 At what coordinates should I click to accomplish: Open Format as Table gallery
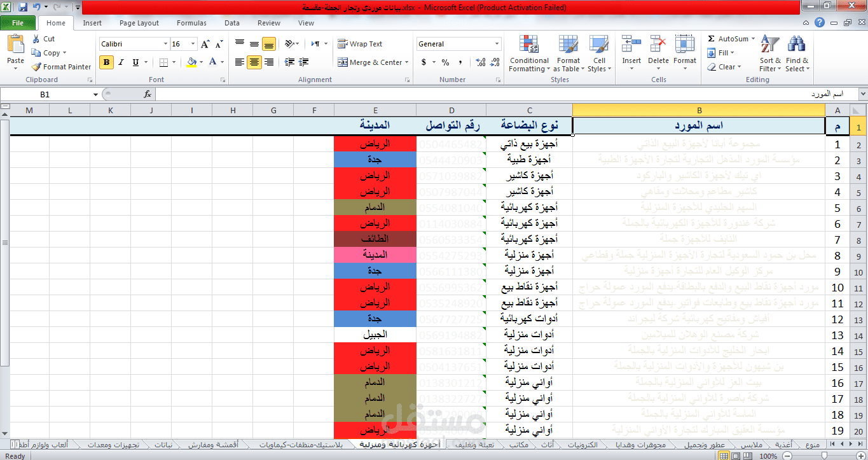point(568,53)
